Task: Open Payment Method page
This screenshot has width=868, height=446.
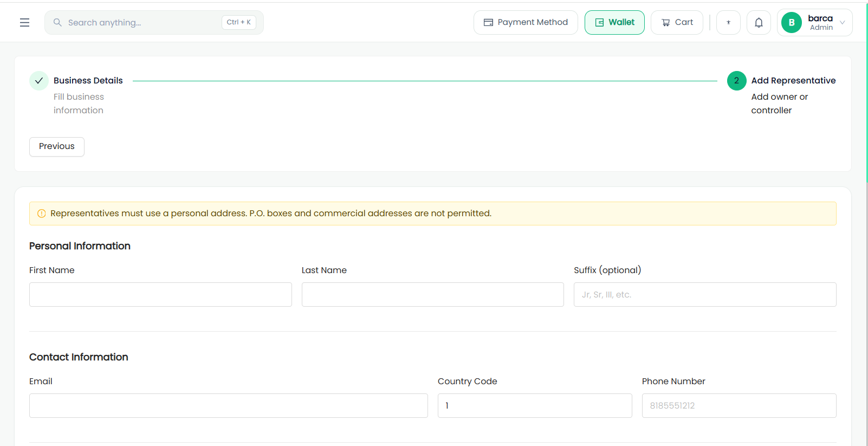Action: pyautogui.click(x=526, y=23)
